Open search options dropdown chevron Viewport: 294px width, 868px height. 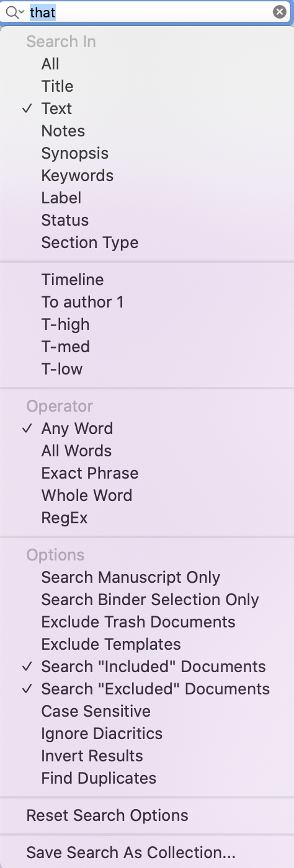[22, 12]
